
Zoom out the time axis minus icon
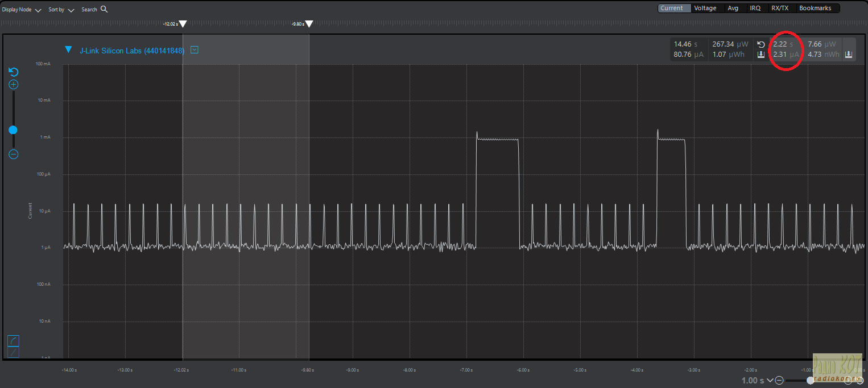pos(779,381)
